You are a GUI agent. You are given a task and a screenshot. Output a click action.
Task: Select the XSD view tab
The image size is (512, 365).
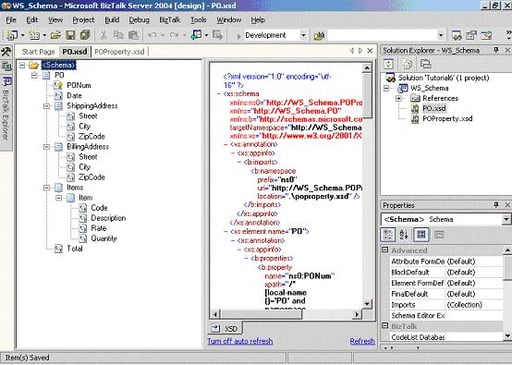click(x=225, y=329)
